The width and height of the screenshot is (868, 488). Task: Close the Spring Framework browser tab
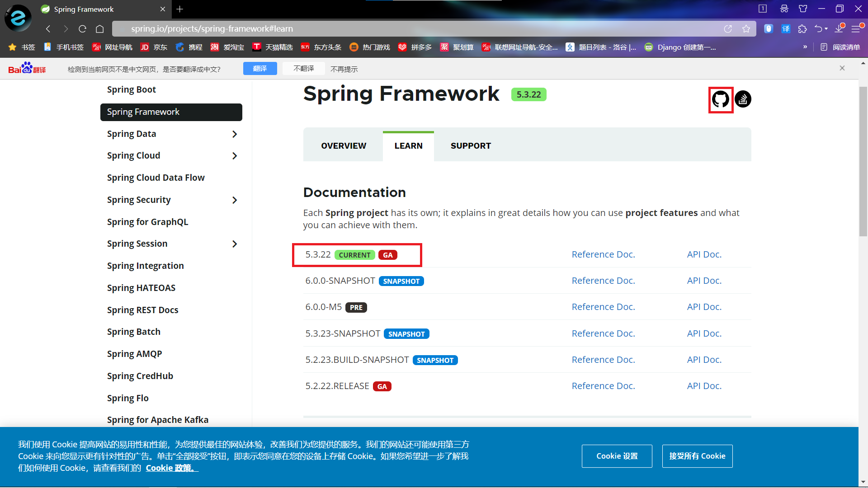pos(163,9)
